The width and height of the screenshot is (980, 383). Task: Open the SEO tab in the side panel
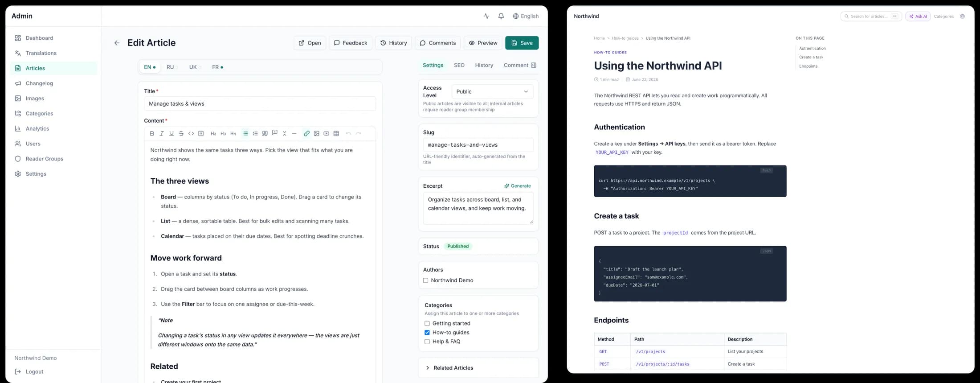(x=459, y=65)
